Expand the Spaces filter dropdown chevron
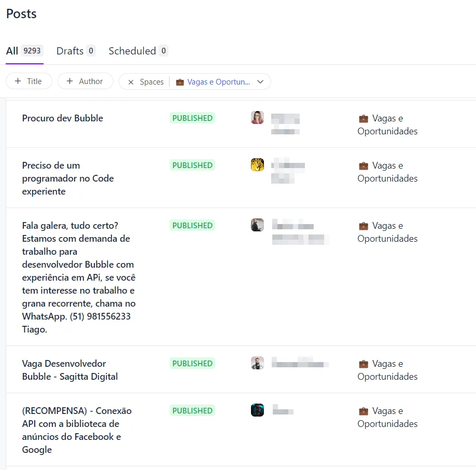 coord(260,82)
